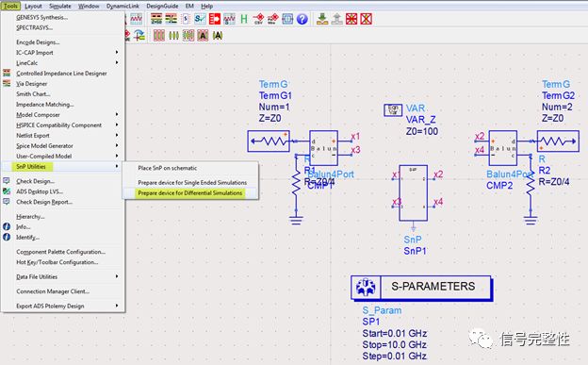Viewport: 588px width, 365px height.
Task: Open the Window menu
Action: click(x=89, y=6)
